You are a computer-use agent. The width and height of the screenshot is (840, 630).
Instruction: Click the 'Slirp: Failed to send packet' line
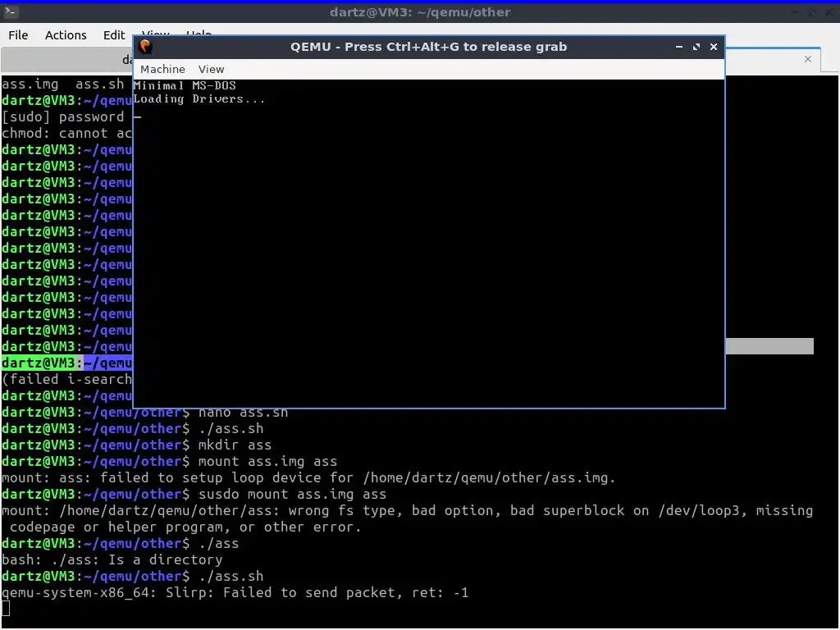coord(235,592)
